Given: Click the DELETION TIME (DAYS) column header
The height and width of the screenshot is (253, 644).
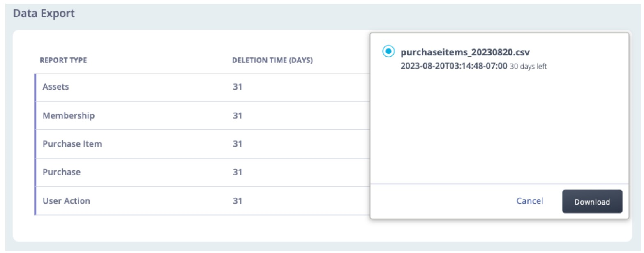Looking at the screenshot, I should pyautogui.click(x=272, y=60).
